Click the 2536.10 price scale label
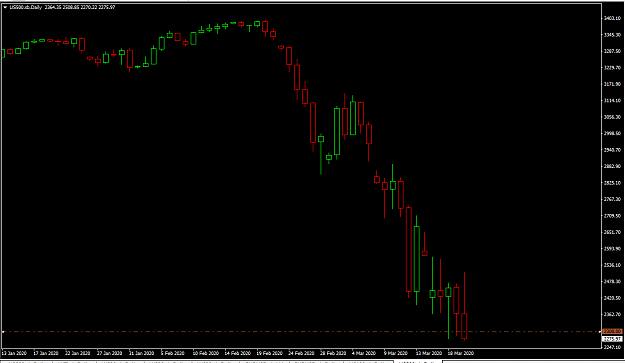Screen dimensions: 625x363 coord(613,265)
